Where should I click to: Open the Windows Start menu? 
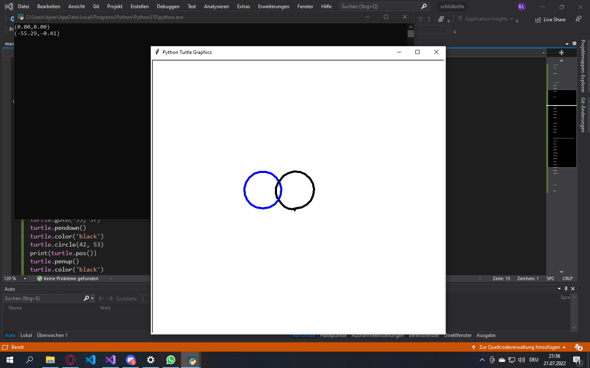(9, 360)
